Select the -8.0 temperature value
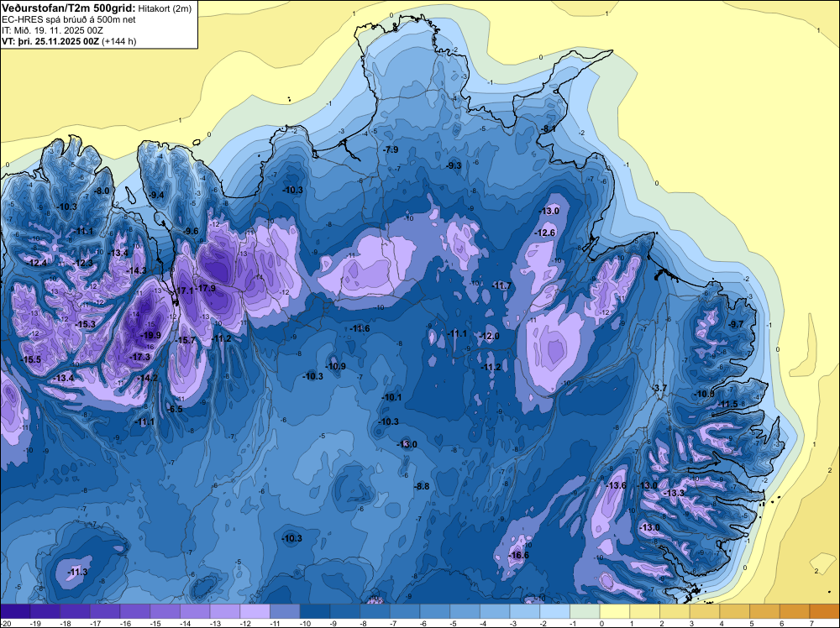Viewport: 840px width, 628px height. click(x=102, y=191)
